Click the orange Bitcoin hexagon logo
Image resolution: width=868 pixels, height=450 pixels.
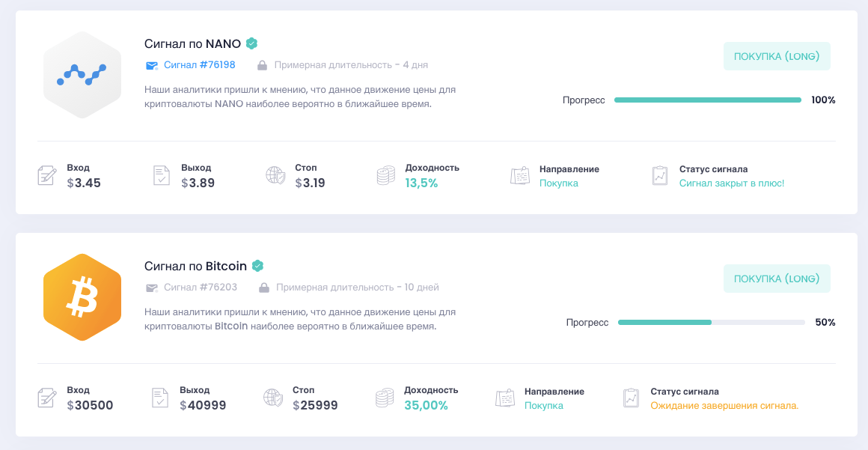point(82,297)
